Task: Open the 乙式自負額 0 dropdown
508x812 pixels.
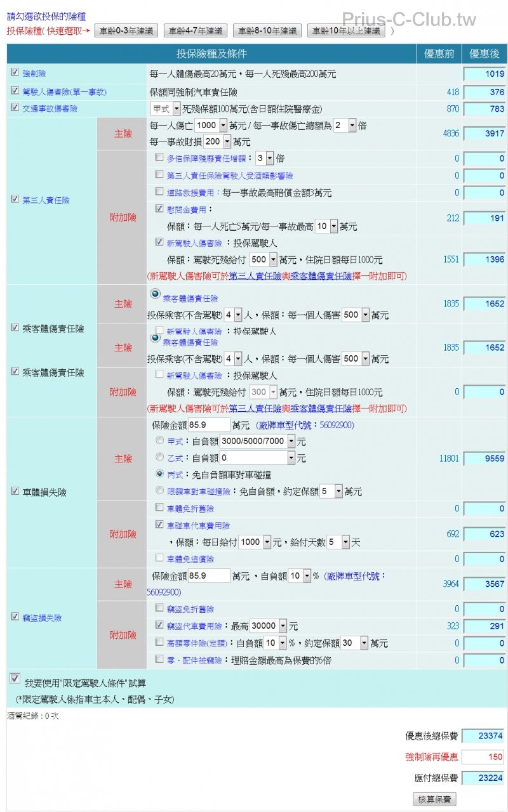Action: pos(258,457)
